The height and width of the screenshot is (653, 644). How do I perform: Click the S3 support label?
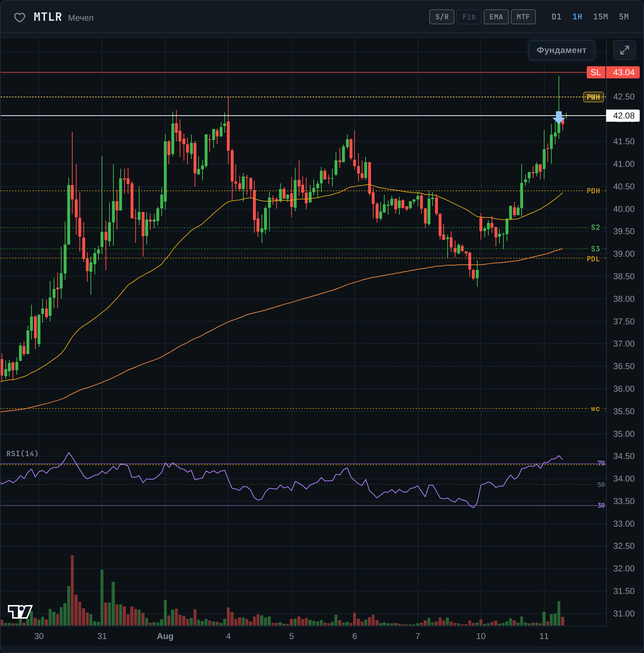(596, 249)
